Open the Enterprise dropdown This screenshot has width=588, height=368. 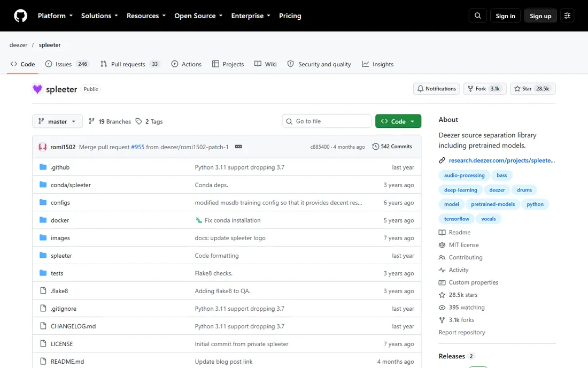click(251, 16)
